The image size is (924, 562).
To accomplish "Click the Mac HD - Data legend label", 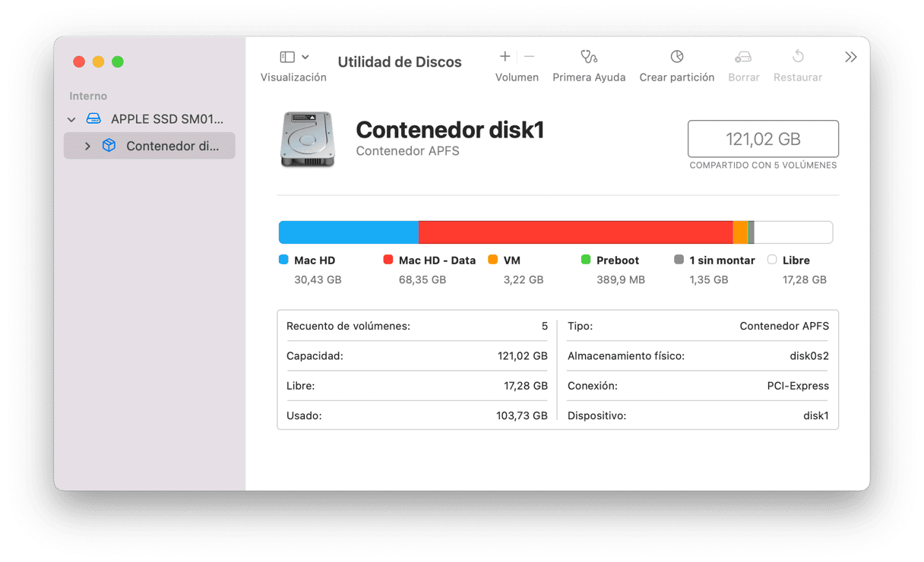I will [x=437, y=260].
